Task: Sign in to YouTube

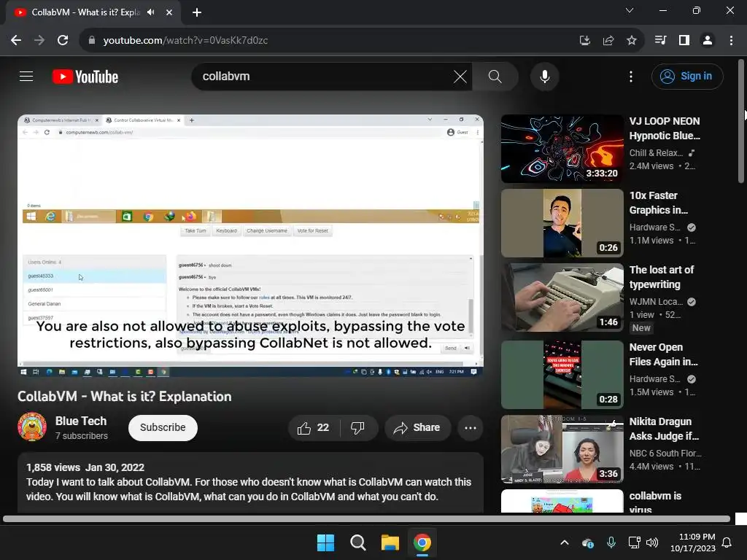Action: [687, 76]
